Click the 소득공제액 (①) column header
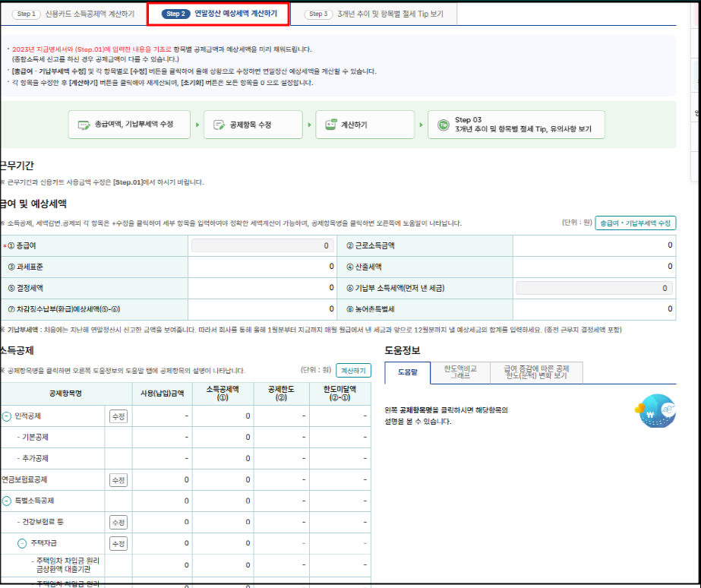The width and height of the screenshot is (701, 588). (223, 394)
